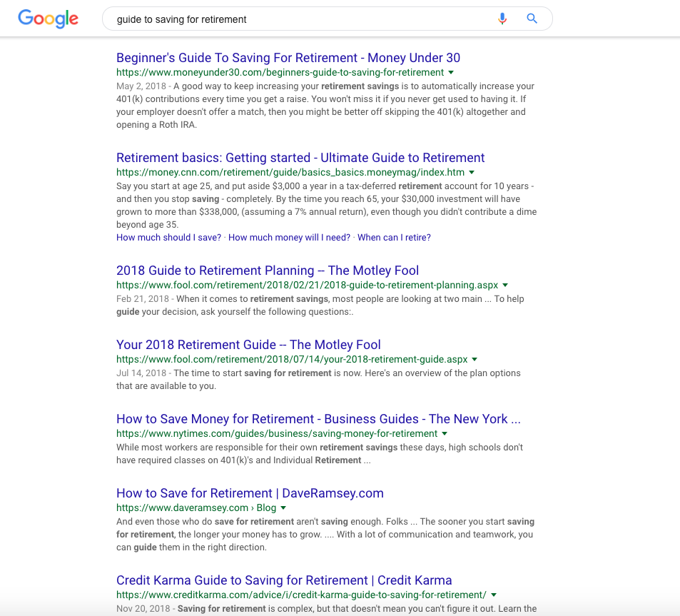
Task: Click the 'May 2, 2018' snippet date
Action: coord(141,86)
